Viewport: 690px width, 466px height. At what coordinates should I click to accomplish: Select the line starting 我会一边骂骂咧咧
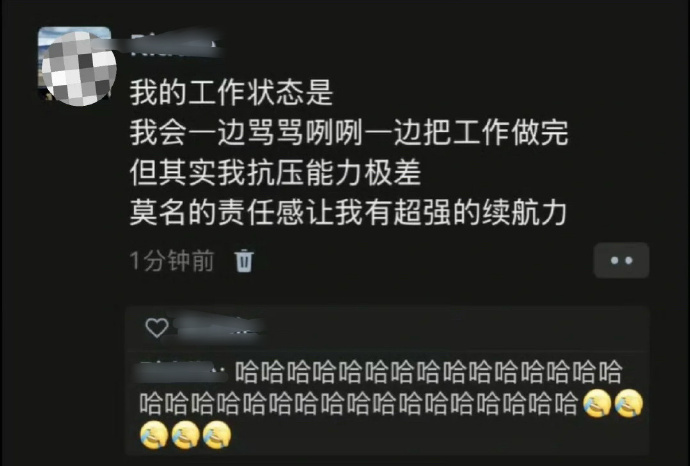pyautogui.click(x=349, y=132)
